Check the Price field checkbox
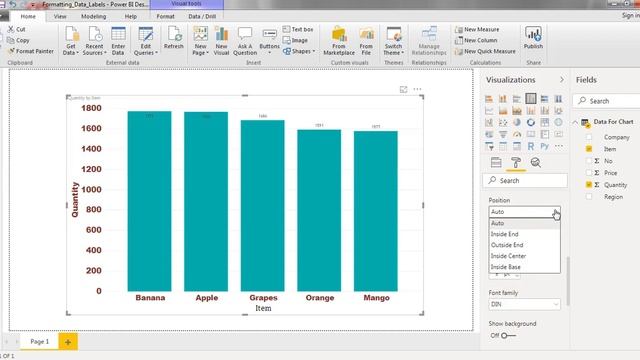This screenshot has width=640, height=360. coord(589,173)
